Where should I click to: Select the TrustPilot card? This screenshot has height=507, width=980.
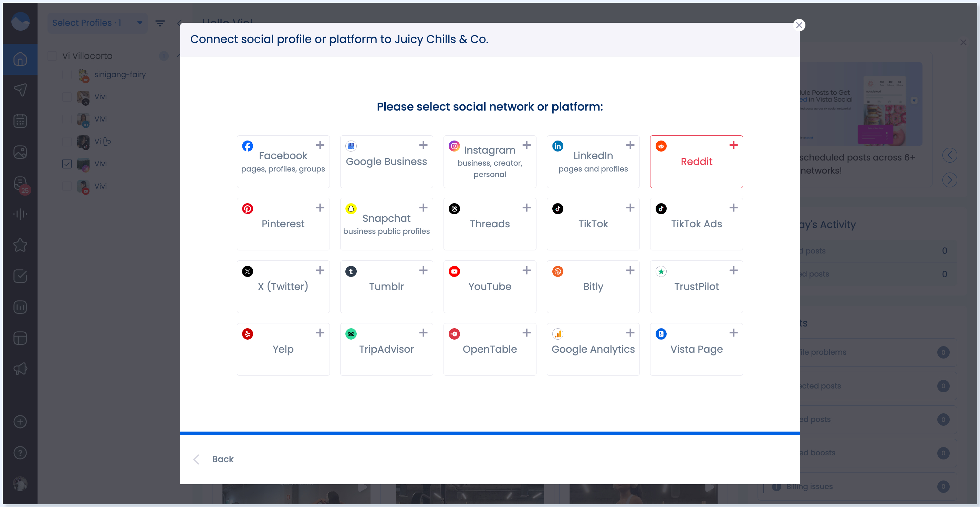pos(696,287)
